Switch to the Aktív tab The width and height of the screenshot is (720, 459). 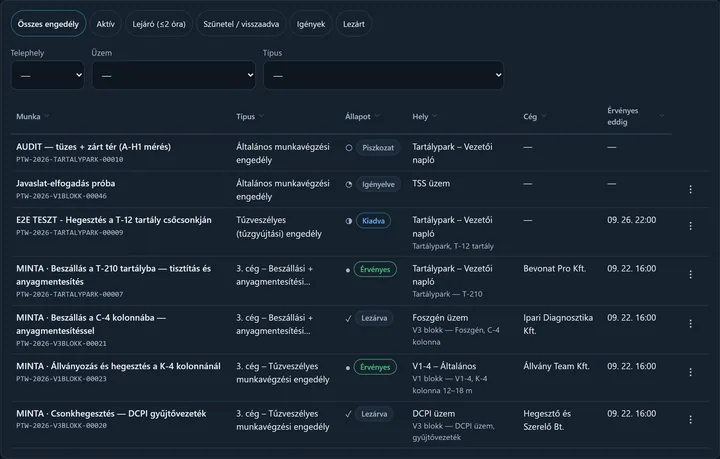tap(106, 24)
